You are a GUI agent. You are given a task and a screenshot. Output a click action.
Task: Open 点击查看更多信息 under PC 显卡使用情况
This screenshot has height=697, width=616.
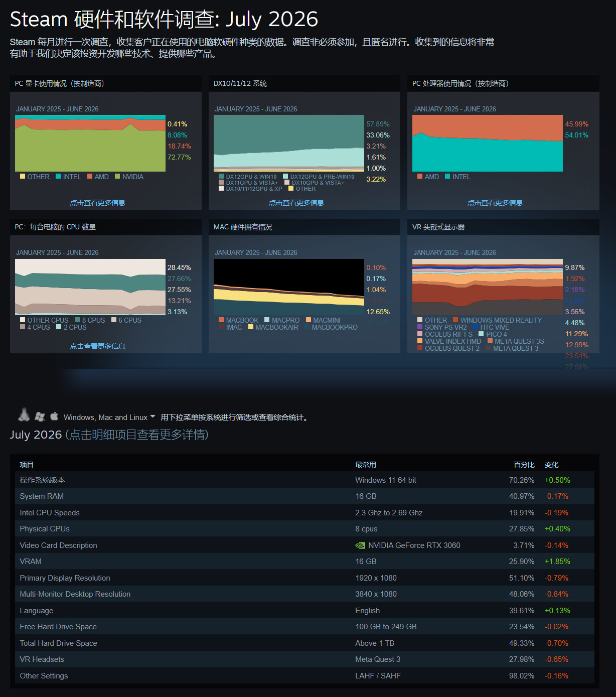(97, 203)
